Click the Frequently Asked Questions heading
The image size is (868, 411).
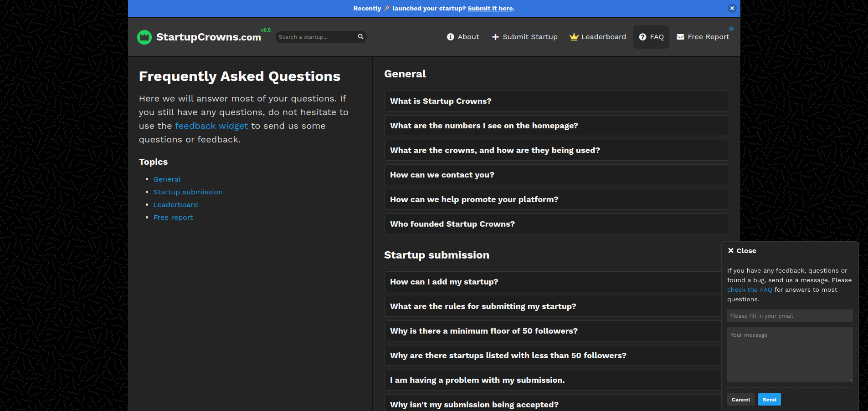240,76
